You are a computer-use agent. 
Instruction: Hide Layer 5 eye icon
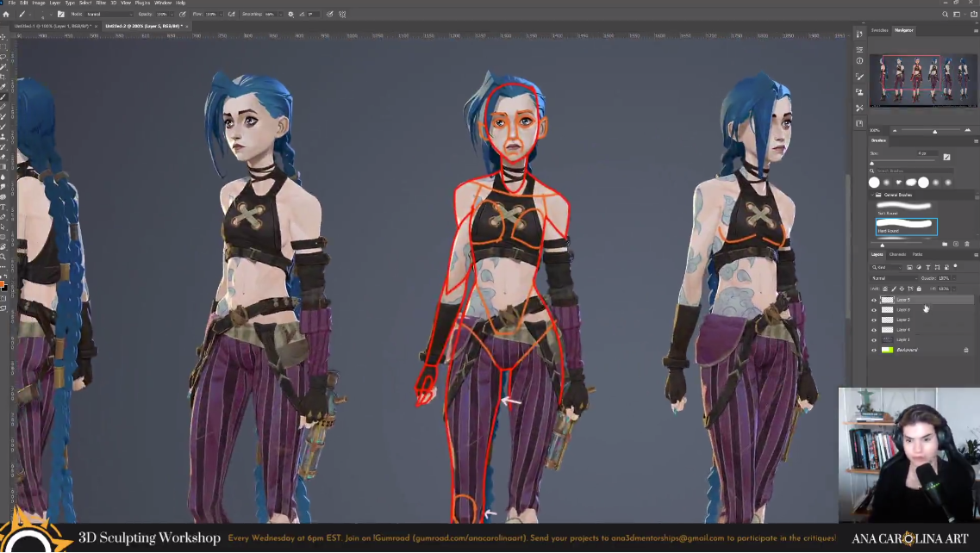click(874, 300)
